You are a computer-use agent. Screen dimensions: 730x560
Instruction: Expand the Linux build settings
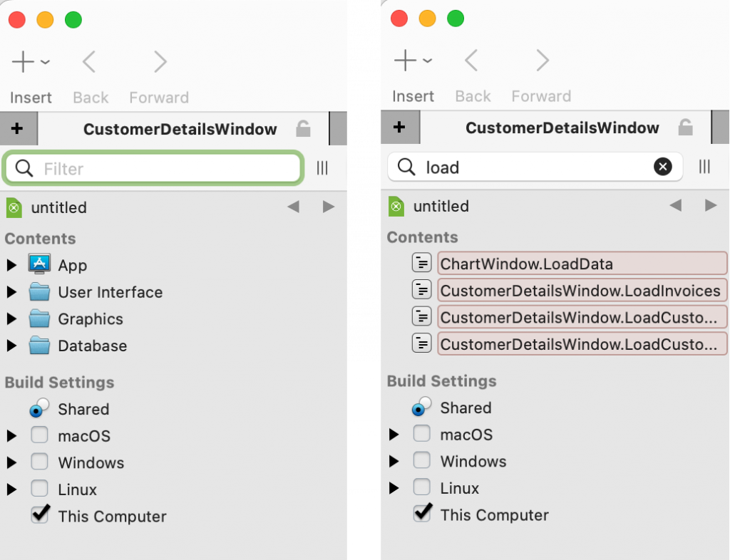click(x=11, y=489)
